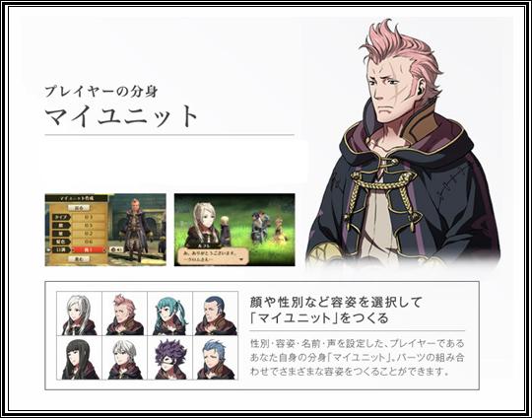Click the 髪色 hair color row
532x418 pixels.
(79, 242)
